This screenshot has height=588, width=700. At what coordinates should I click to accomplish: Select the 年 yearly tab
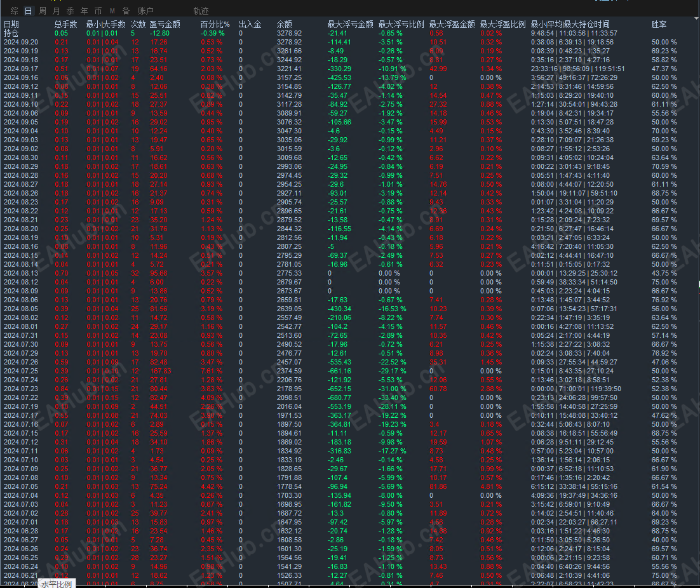point(84,11)
